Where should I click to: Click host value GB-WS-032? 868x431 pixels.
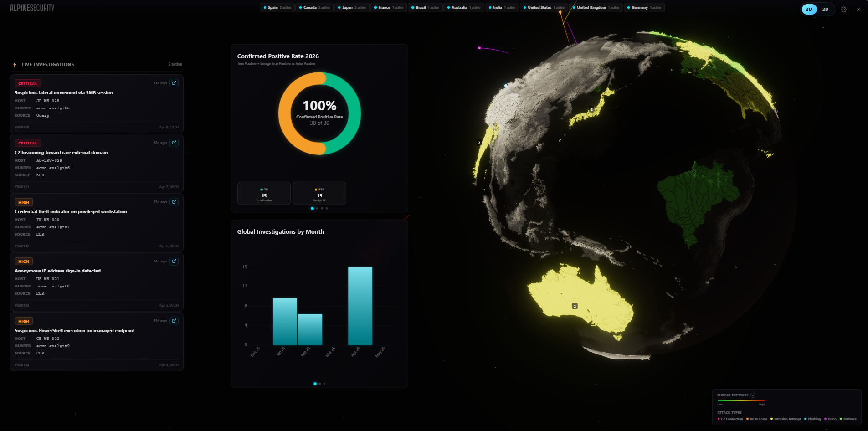pyautogui.click(x=48, y=339)
